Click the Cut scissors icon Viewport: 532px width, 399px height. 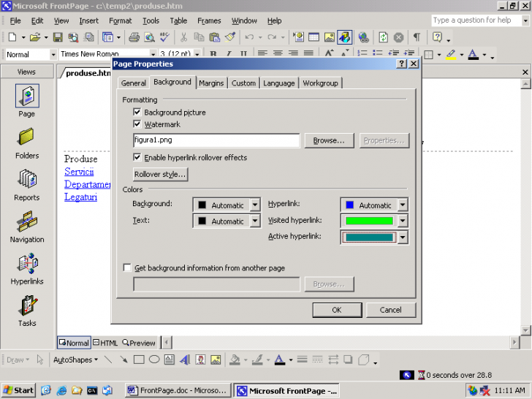183,37
